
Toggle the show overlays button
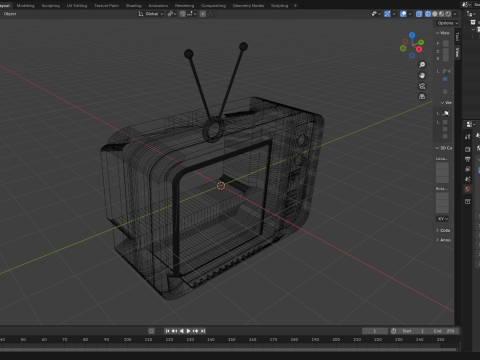pyautogui.click(x=403, y=14)
